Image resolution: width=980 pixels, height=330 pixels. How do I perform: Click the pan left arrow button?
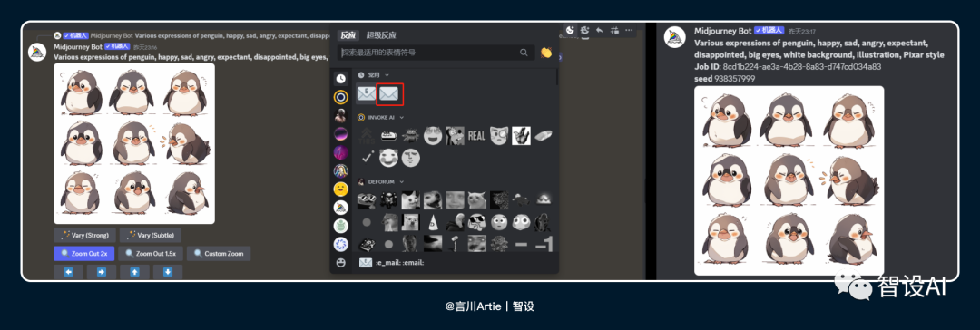[68, 272]
